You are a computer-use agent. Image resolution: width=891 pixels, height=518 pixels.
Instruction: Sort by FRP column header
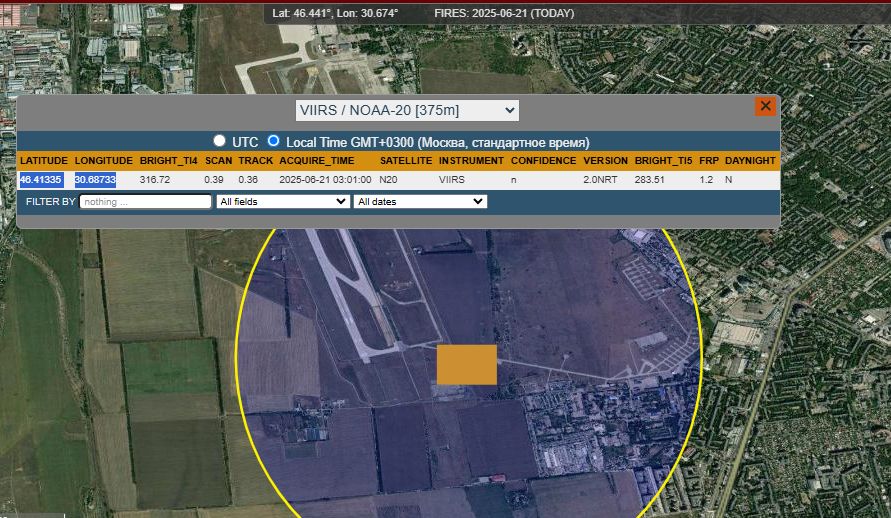click(709, 161)
